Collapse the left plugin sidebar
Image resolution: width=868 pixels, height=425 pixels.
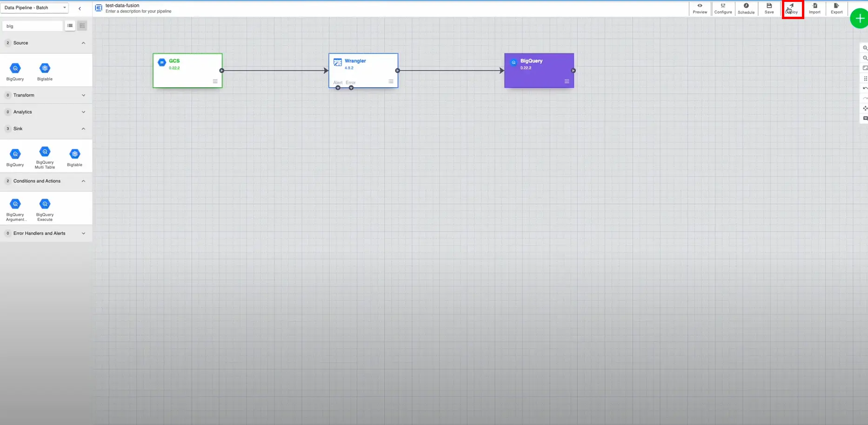click(x=80, y=8)
